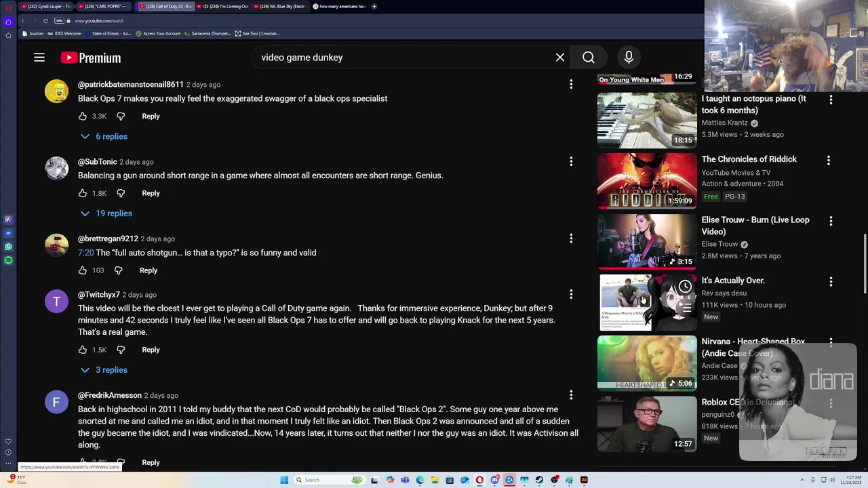
Task: Expand 3 replies under Twitchyx7's comment
Action: [x=104, y=370]
